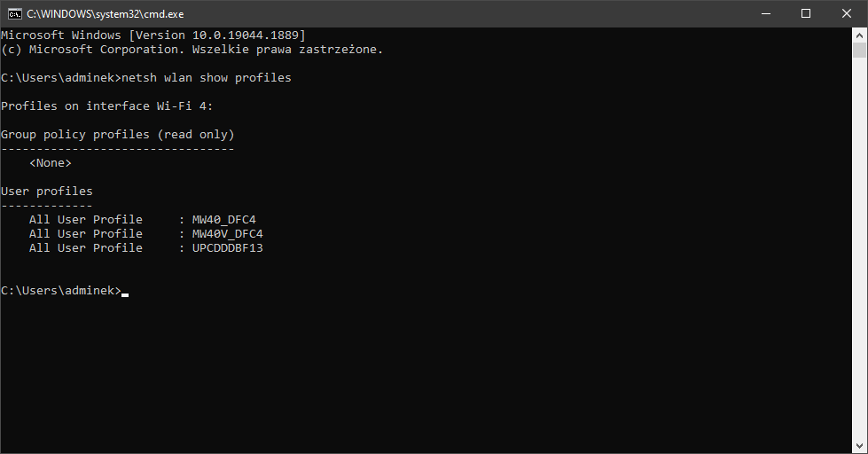The image size is (868, 454).
Task: Click the vertical scrollbar thumb
Action: pos(860,51)
